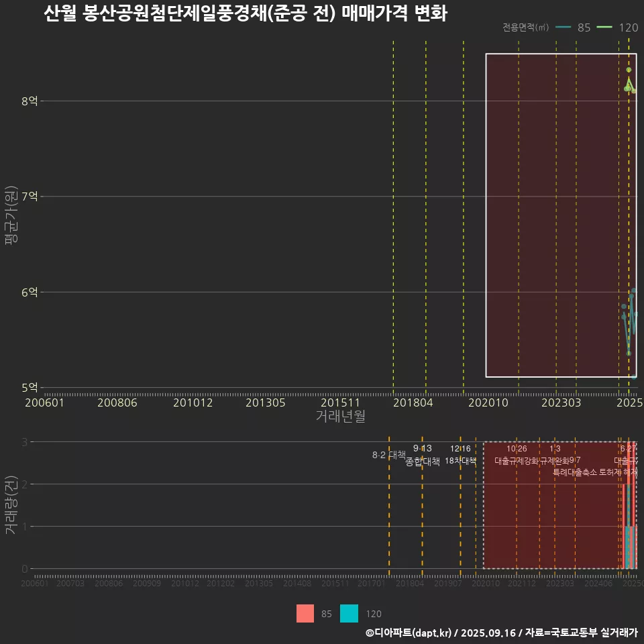Select 201701 label on the volume chart axis
This screenshot has height=644, width=644.
tap(371, 583)
